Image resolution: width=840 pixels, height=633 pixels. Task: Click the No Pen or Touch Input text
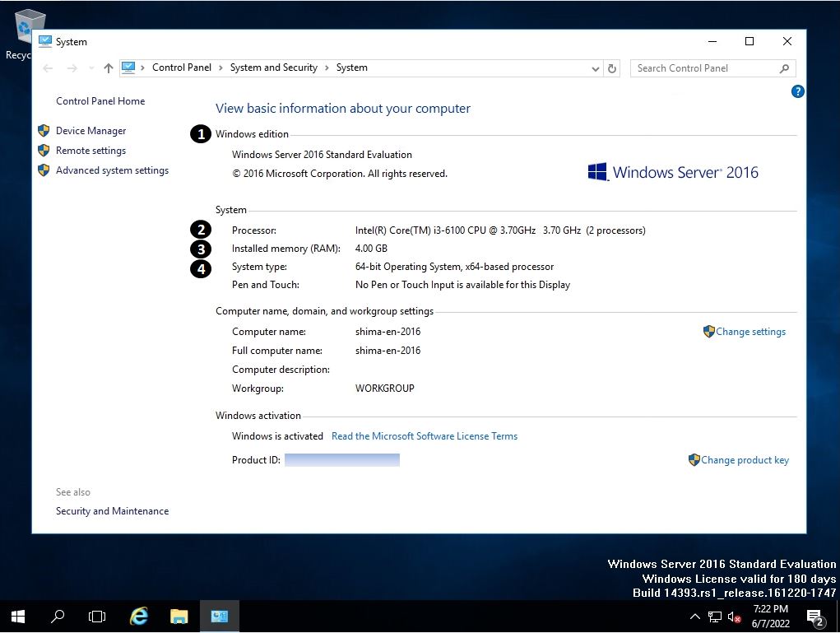click(x=462, y=285)
